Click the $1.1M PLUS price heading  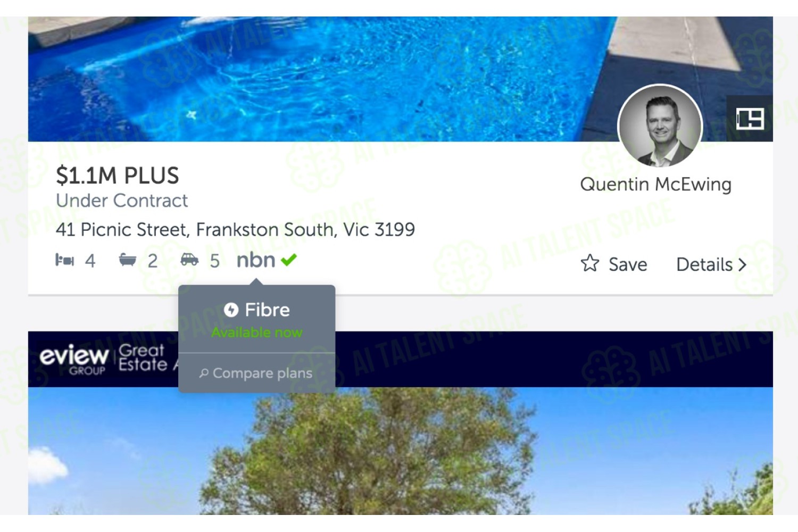point(118,176)
